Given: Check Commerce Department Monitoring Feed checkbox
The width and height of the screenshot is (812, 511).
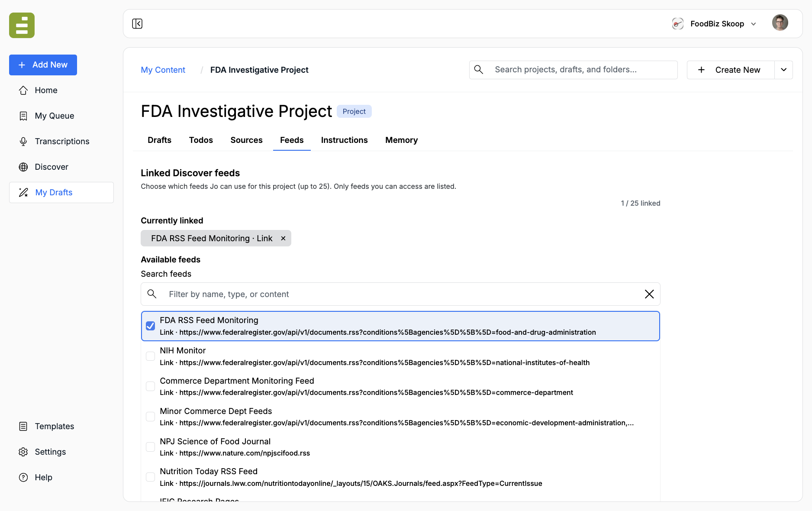Looking at the screenshot, I should [150, 386].
